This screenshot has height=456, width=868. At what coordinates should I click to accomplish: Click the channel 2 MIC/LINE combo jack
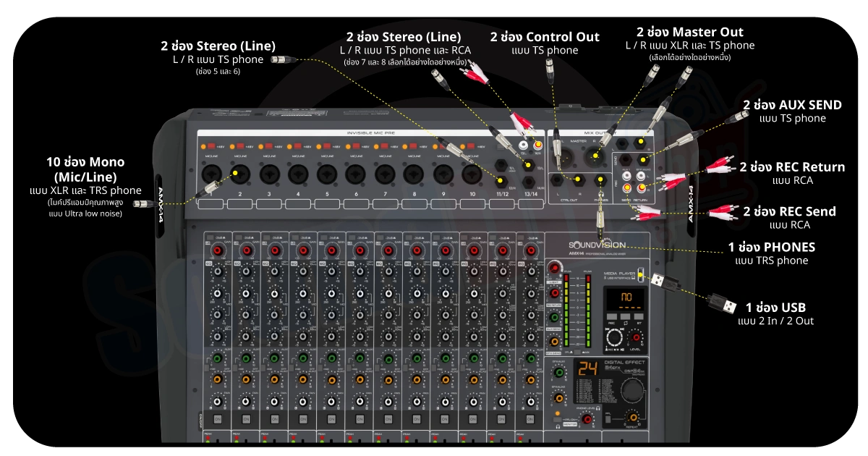click(x=240, y=174)
